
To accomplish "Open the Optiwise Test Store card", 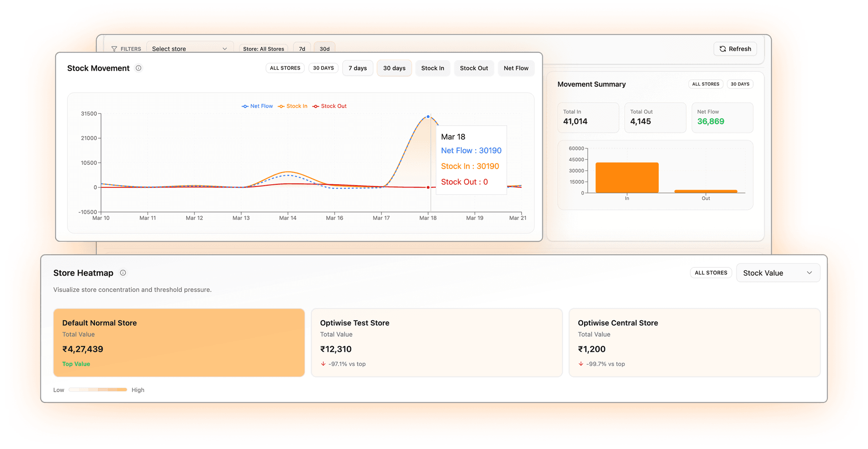I will click(437, 343).
